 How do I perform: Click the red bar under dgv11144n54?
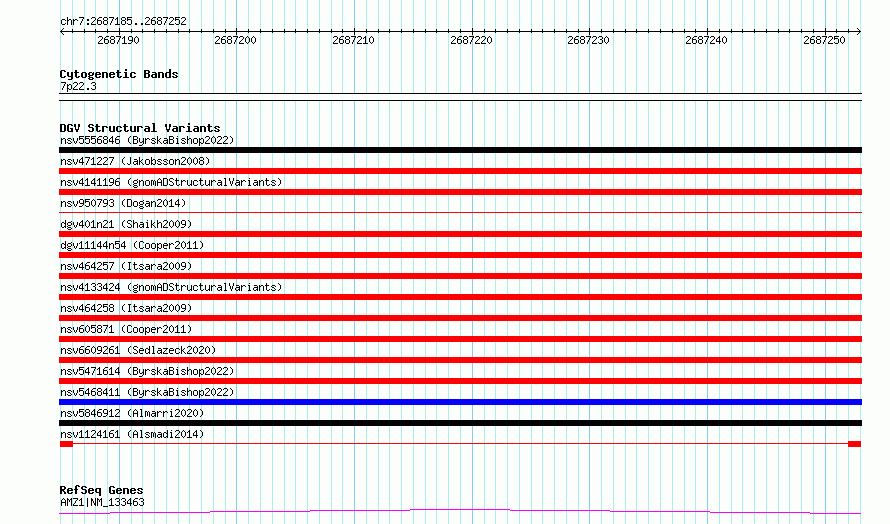pyautogui.click(x=460, y=255)
